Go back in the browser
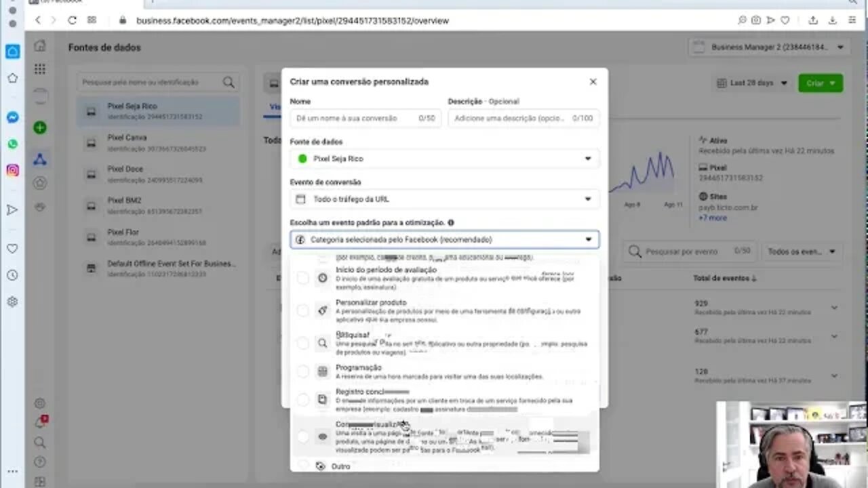 click(x=38, y=20)
